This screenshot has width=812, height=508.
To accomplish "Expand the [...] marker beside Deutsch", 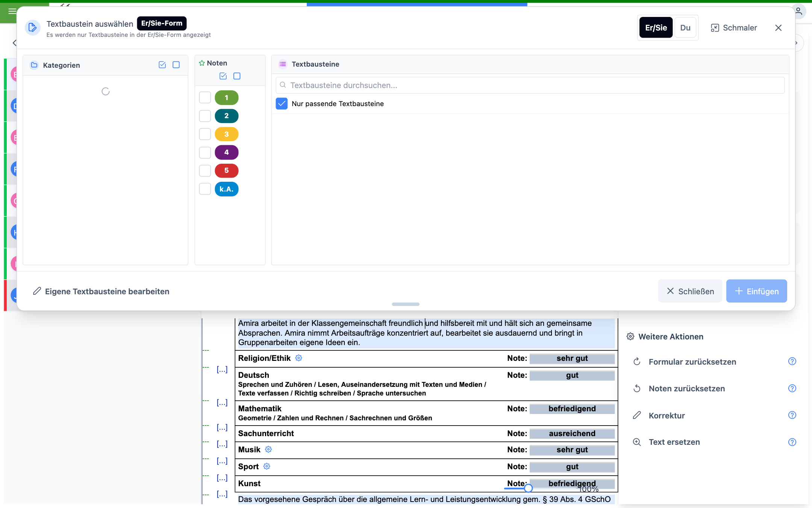I will 222,370.
